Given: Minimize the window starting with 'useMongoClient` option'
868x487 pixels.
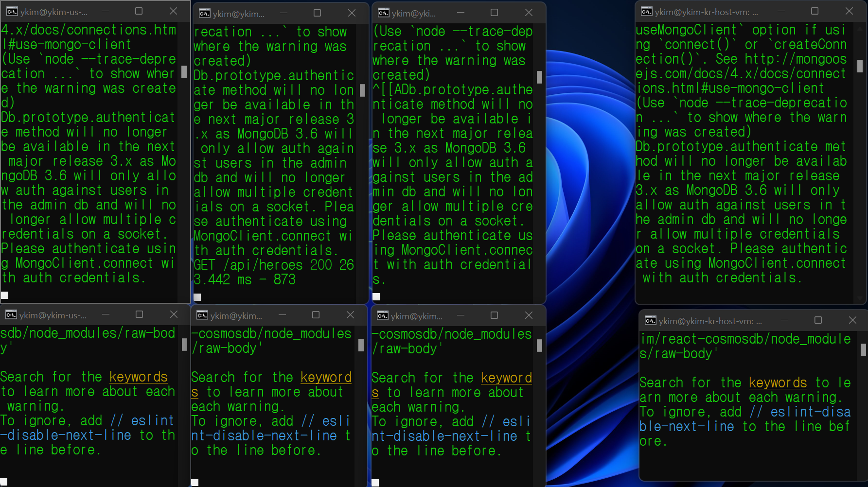Looking at the screenshot, I should [x=781, y=11].
